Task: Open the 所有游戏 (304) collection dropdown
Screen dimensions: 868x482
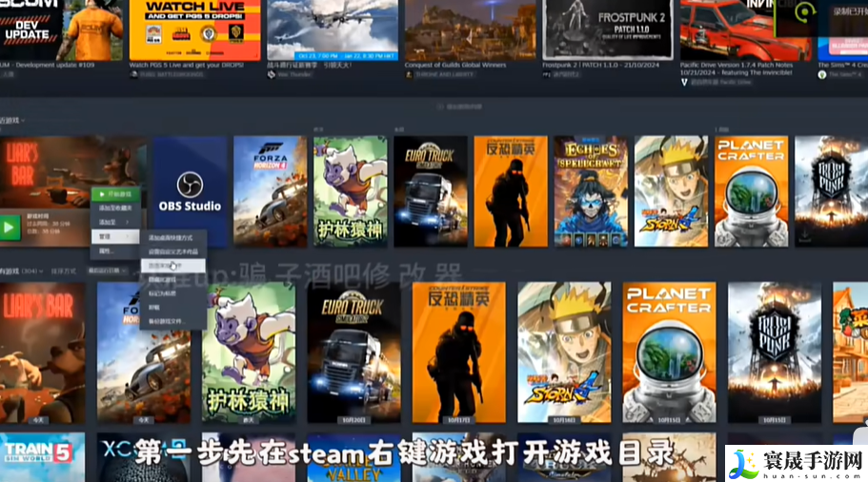Action: click(x=22, y=271)
